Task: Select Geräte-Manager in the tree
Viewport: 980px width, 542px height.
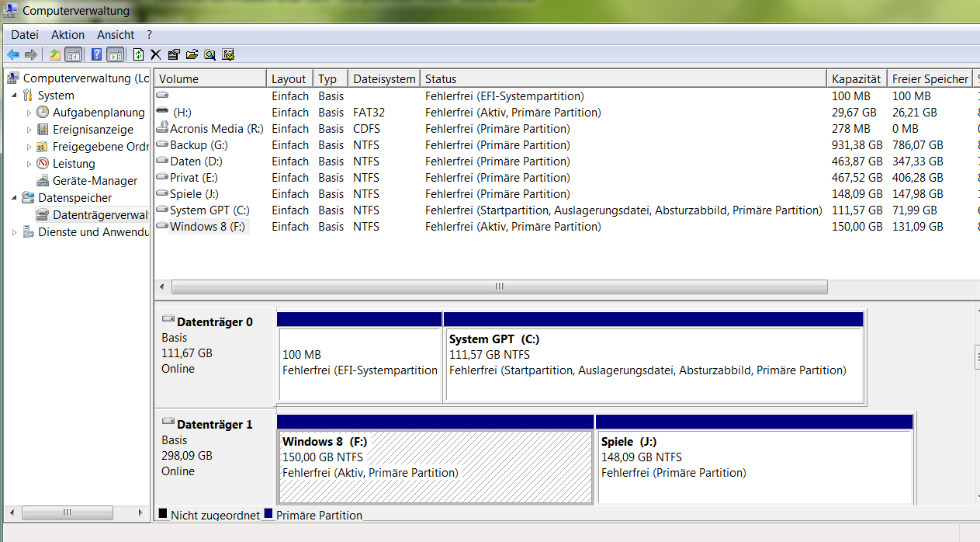Action: 95,181
